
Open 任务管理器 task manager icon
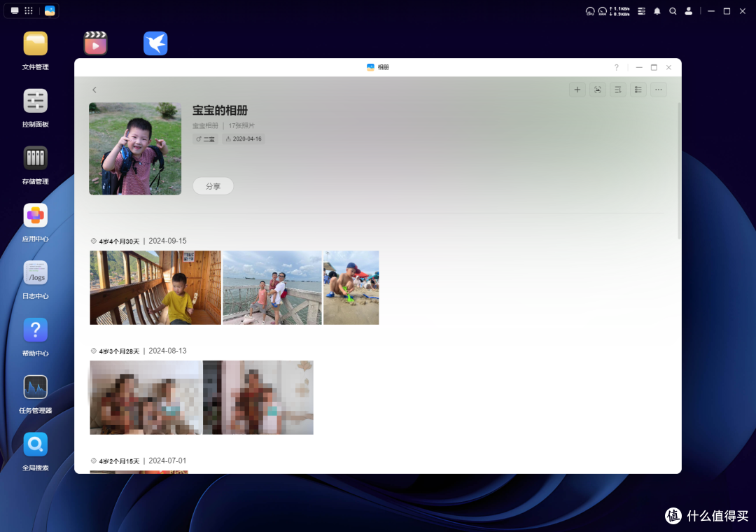point(35,387)
